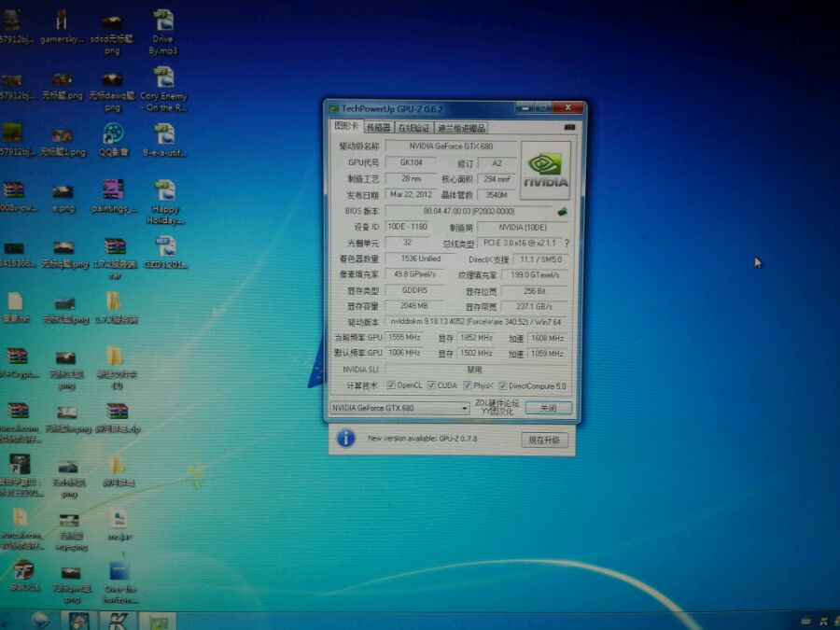Click the GK104 GPU code value

coord(411,162)
